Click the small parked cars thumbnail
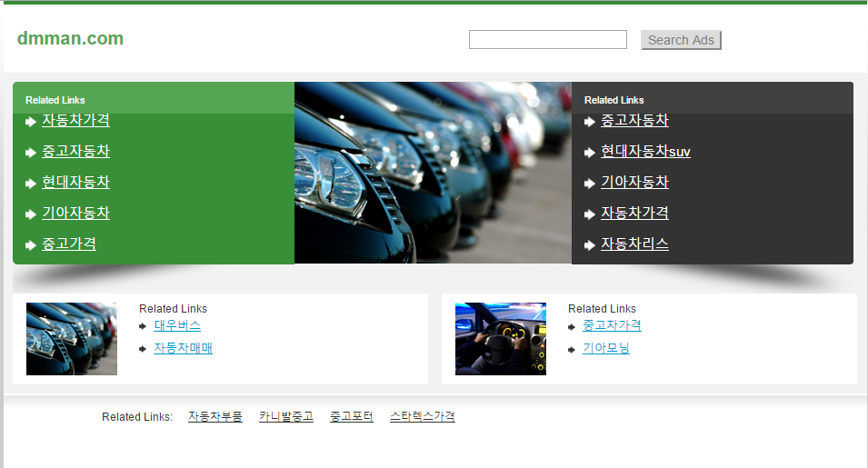868x468 pixels. 72,339
